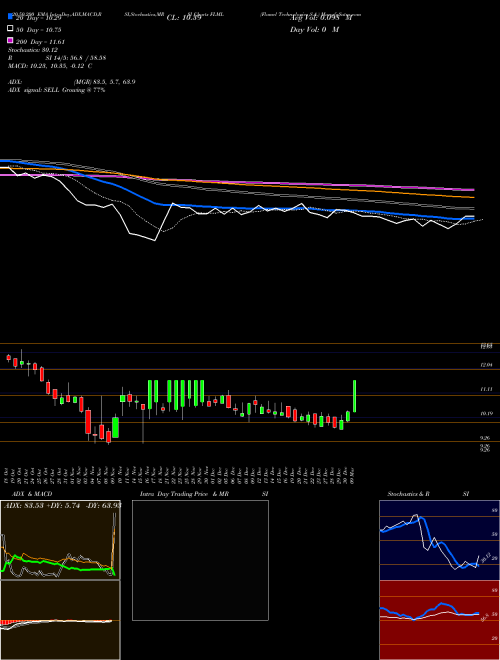Screen dimensions: 500x660
Task: Click the 'Stochastics & R' panel title
Action: [x=409, y=494]
